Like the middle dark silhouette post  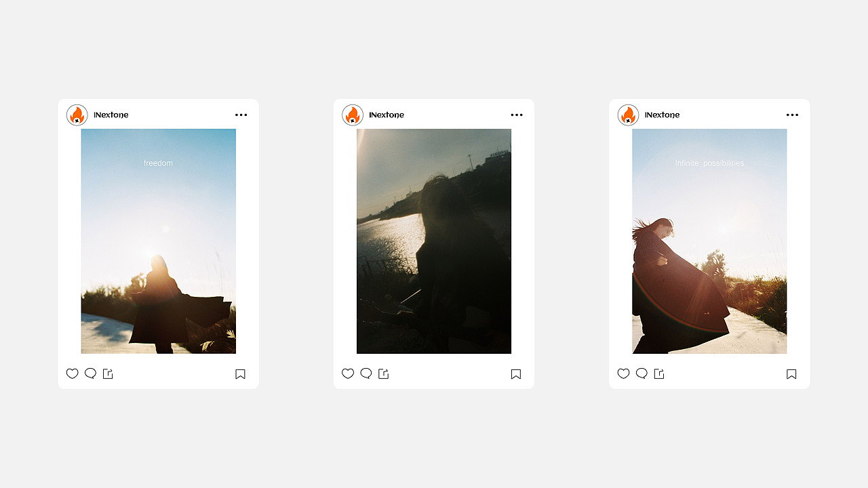tap(348, 373)
